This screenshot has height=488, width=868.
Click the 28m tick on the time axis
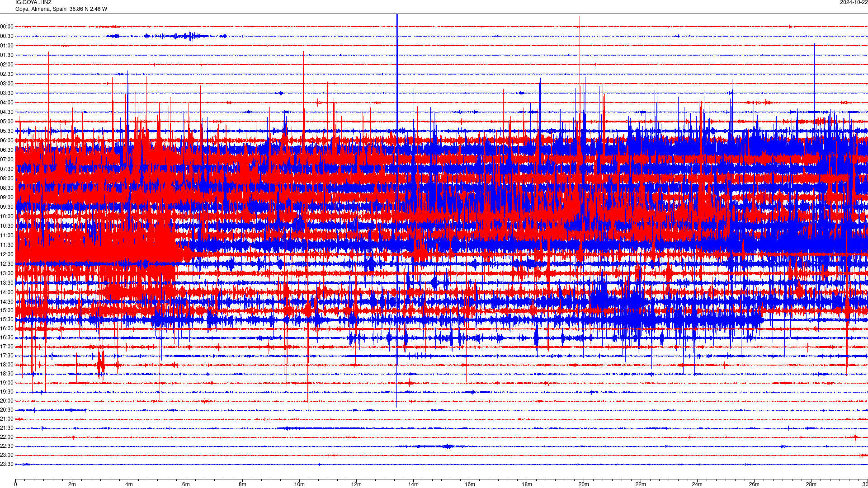click(x=811, y=484)
